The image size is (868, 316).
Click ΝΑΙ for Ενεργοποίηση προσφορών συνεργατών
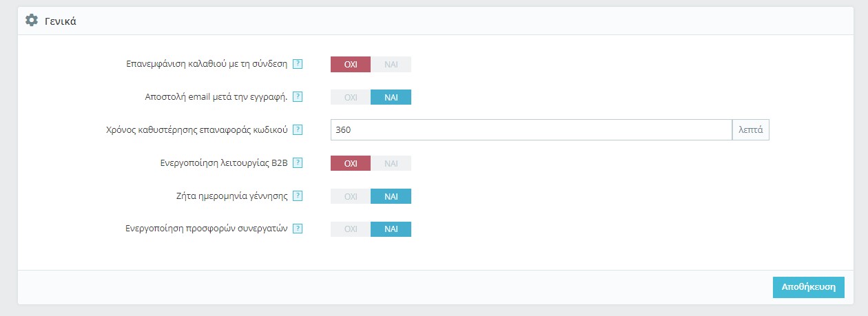pos(391,229)
